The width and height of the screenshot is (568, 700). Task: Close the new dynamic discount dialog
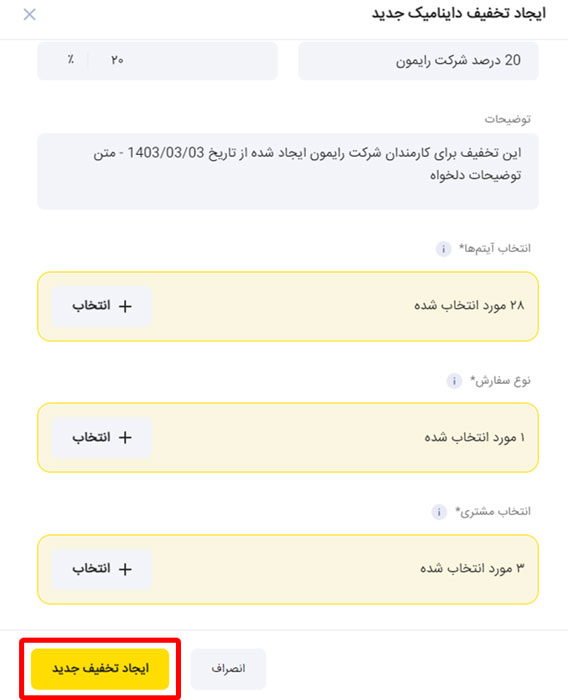tap(29, 15)
